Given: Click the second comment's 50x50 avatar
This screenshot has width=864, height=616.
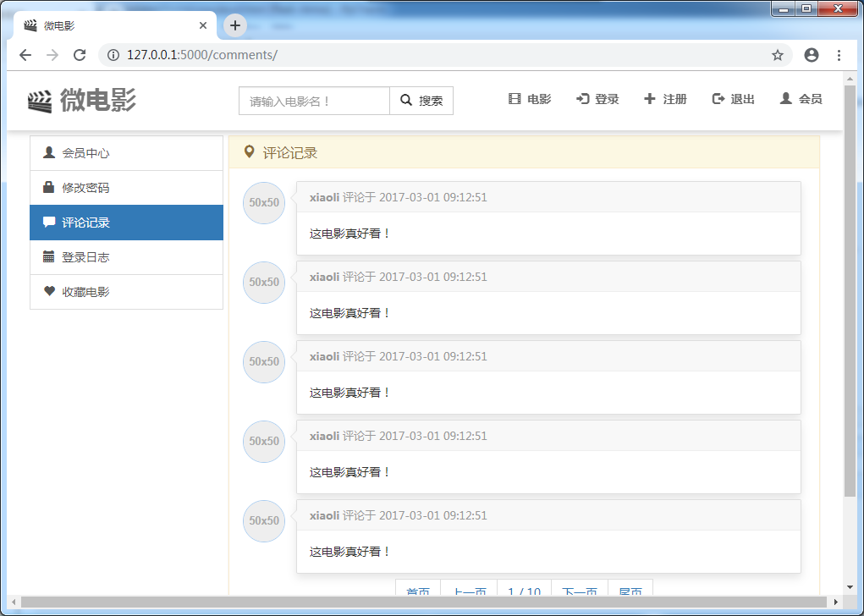Looking at the screenshot, I should 264,282.
